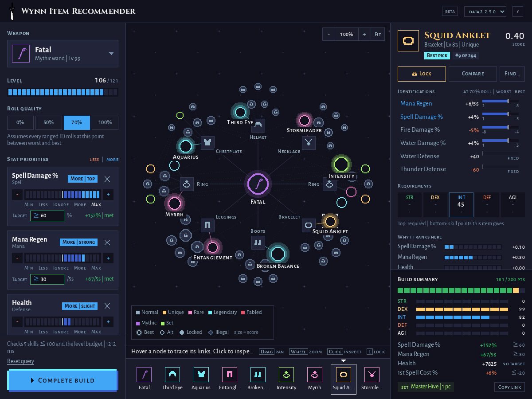Open Aquarius in the bottom tray

pos(201,379)
